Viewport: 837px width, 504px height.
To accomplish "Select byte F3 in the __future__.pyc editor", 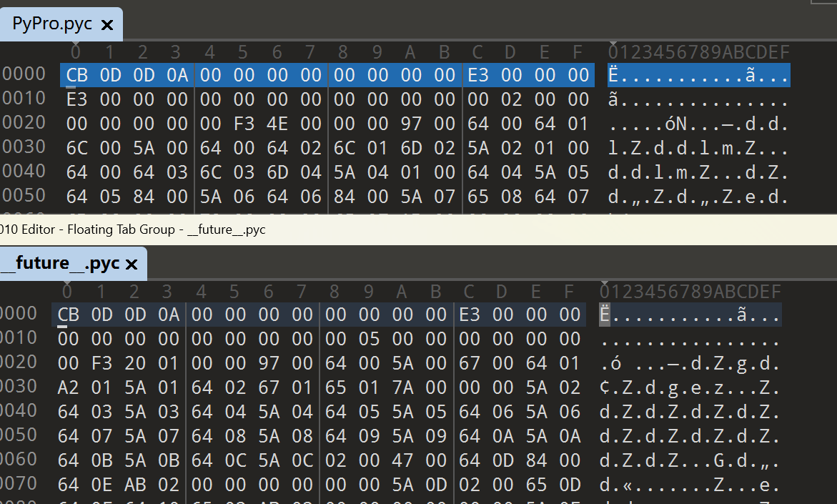I will click(101, 362).
